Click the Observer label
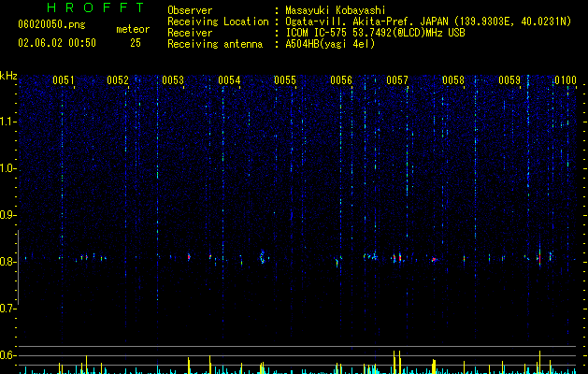 [x=190, y=10]
